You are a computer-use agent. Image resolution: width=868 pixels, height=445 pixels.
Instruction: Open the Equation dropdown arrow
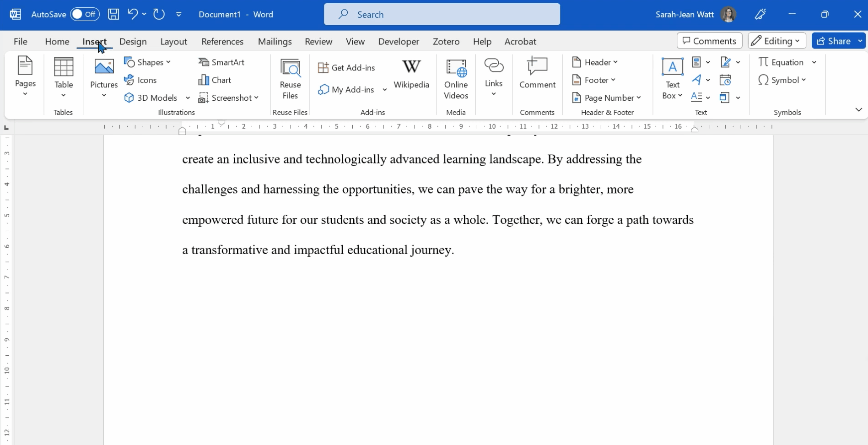tap(814, 62)
